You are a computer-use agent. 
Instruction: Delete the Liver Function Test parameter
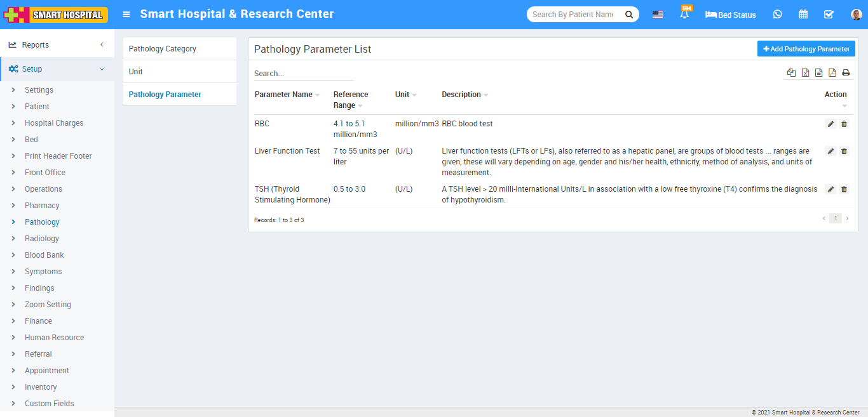pyautogui.click(x=844, y=151)
